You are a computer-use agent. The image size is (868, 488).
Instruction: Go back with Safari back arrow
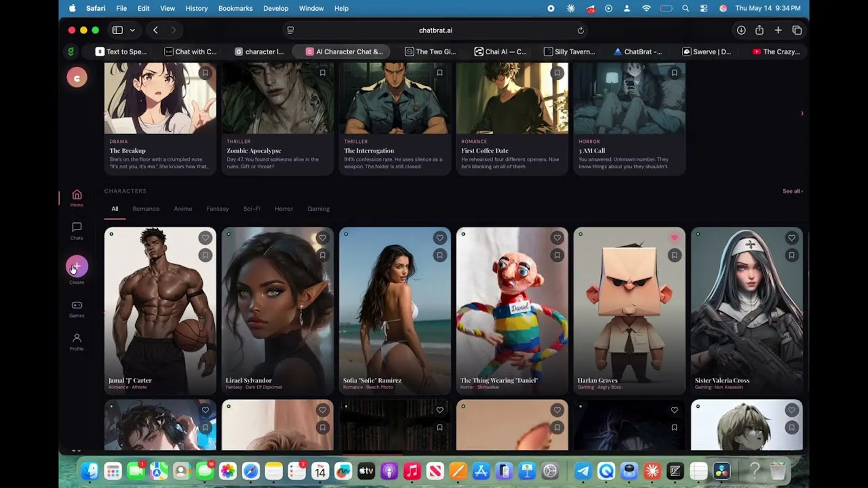[156, 30]
